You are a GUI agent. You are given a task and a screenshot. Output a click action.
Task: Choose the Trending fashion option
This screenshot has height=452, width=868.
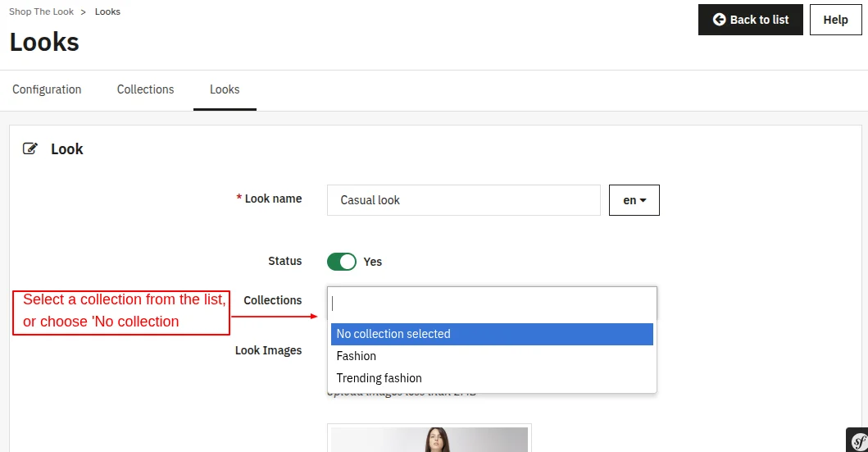pos(492,378)
